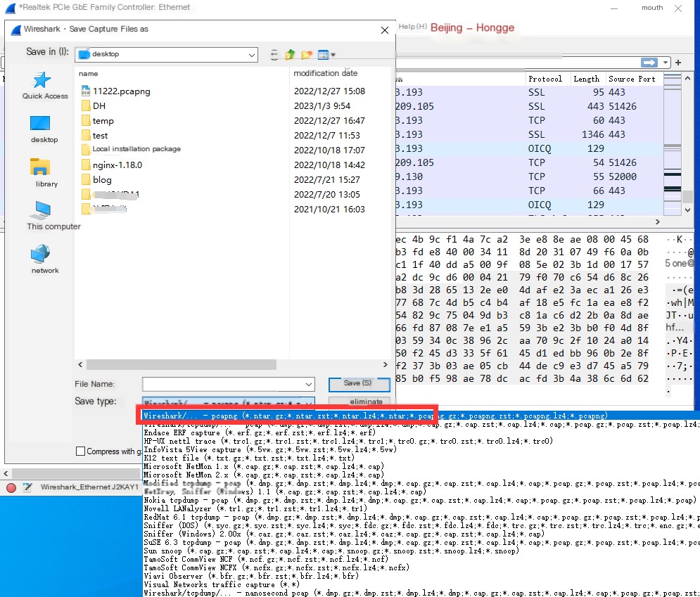Sort packets by Length column
This screenshot has width=700, height=597.
[587, 79]
